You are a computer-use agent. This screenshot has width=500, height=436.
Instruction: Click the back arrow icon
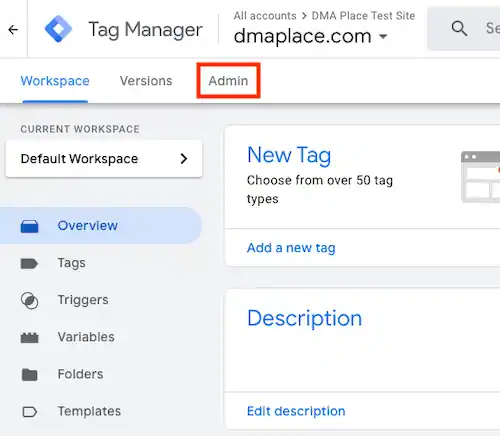click(x=13, y=30)
